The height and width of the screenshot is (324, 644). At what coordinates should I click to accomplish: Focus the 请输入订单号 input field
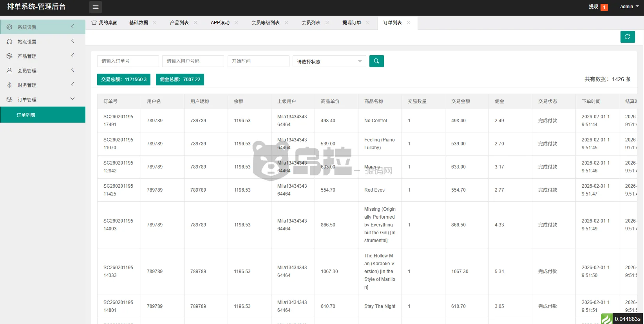coord(128,61)
